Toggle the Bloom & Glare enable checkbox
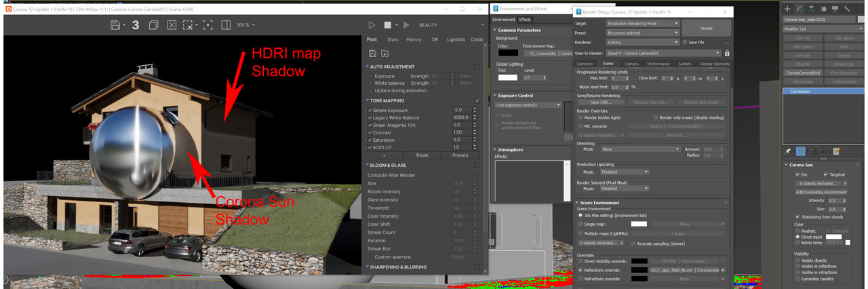Image resolution: width=868 pixels, height=289 pixels. click(477, 165)
